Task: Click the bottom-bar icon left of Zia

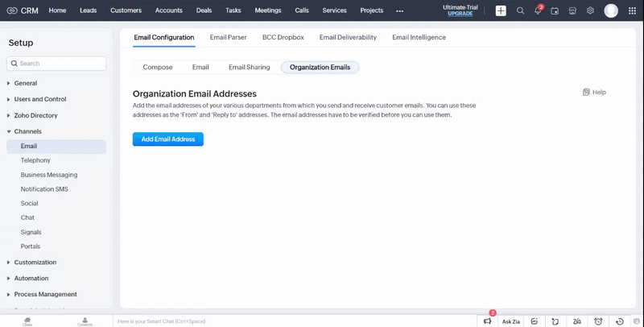Action: [555, 321]
